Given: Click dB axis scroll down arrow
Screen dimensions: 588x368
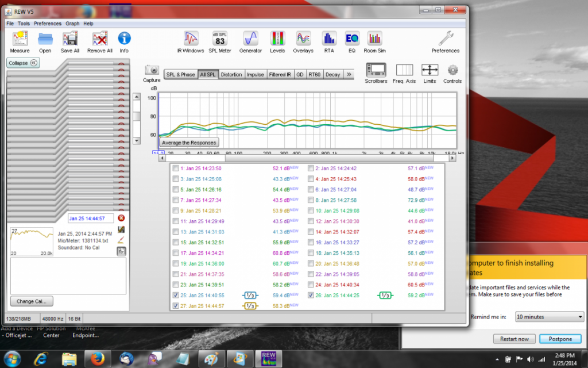Looking at the screenshot, I should pos(137,141).
